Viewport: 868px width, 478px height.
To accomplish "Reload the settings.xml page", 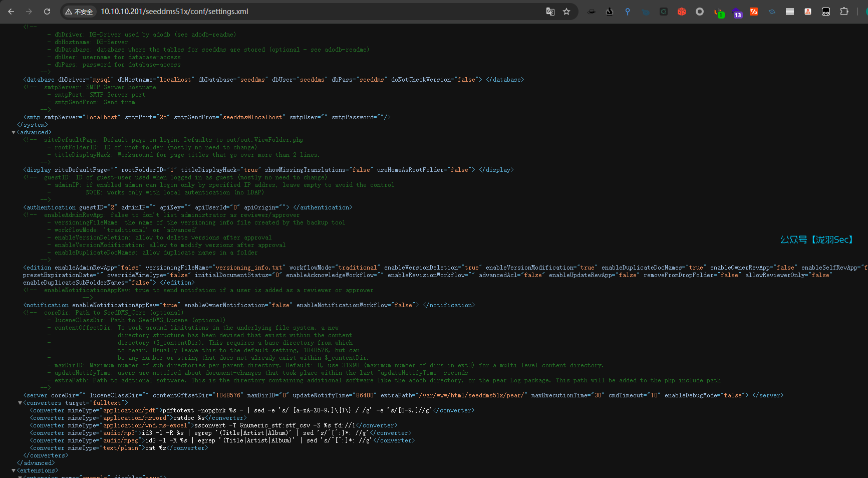I will (47, 12).
